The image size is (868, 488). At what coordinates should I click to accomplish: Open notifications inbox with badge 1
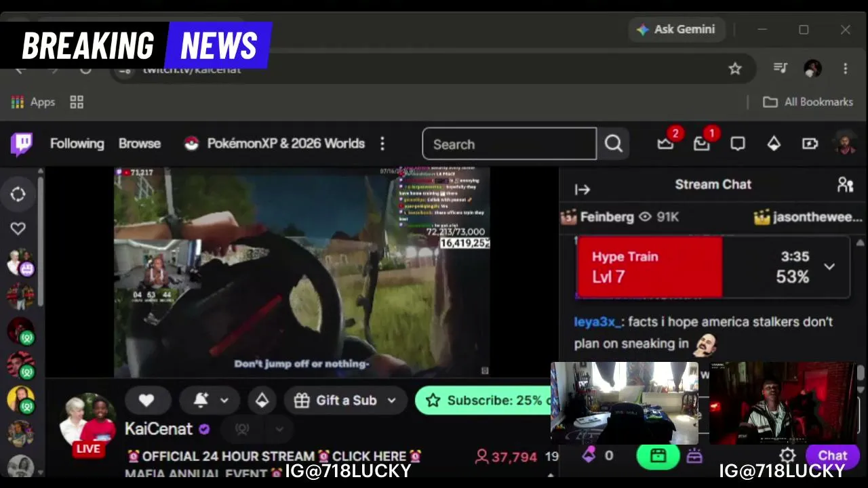[x=702, y=144]
